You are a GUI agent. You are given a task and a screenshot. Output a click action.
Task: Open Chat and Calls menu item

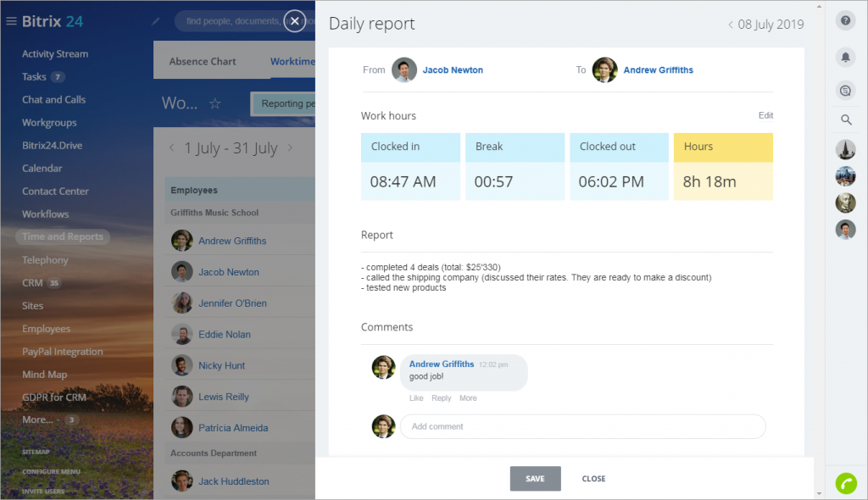click(x=53, y=100)
